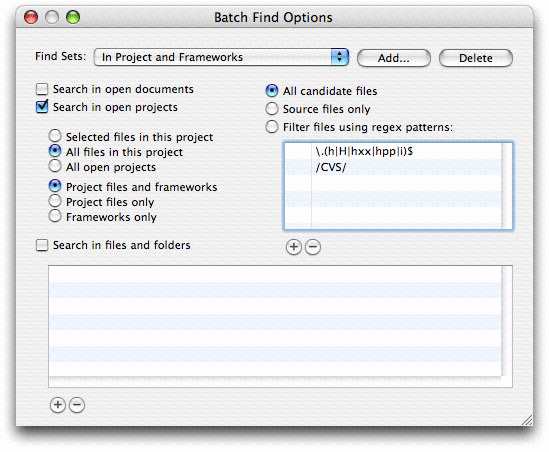This screenshot has width=549, height=452.
Task: Click the minus icon under regex patterns list
Action: coord(313,247)
